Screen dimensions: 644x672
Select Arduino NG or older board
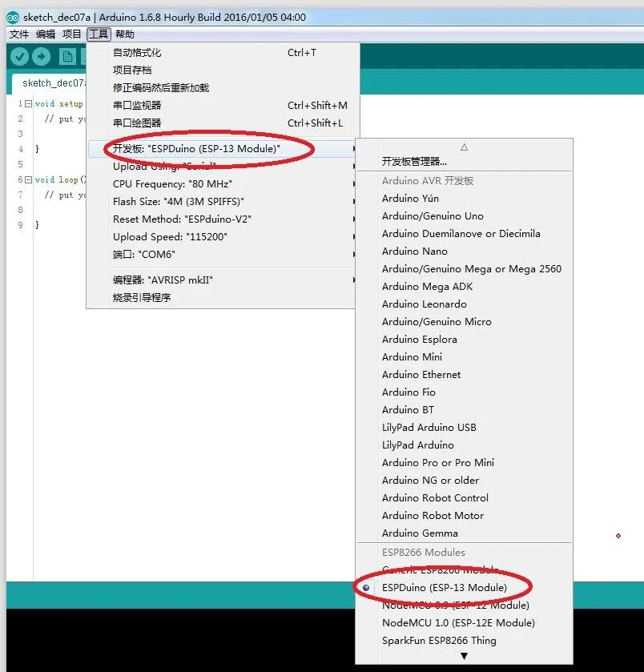pyautogui.click(x=465, y=480)
